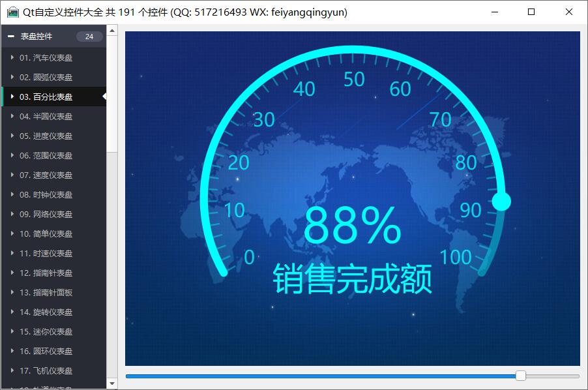
Task: Choose the 05. 进度仪表盘 entry
Action: point(46,136)
